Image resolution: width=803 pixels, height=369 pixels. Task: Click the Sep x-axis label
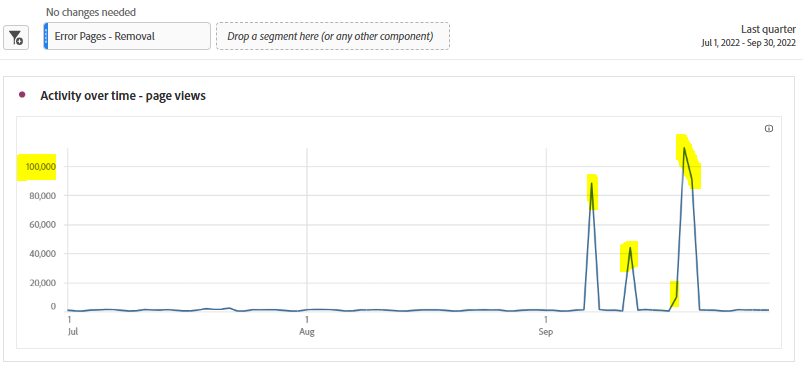pyautogui.click(x=546, y=332)
